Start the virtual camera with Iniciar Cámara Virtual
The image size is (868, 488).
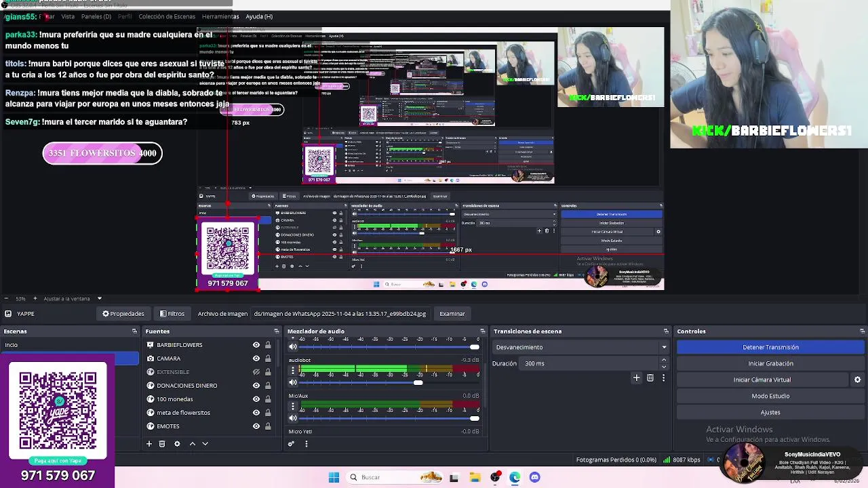click(x=762, y=380)
